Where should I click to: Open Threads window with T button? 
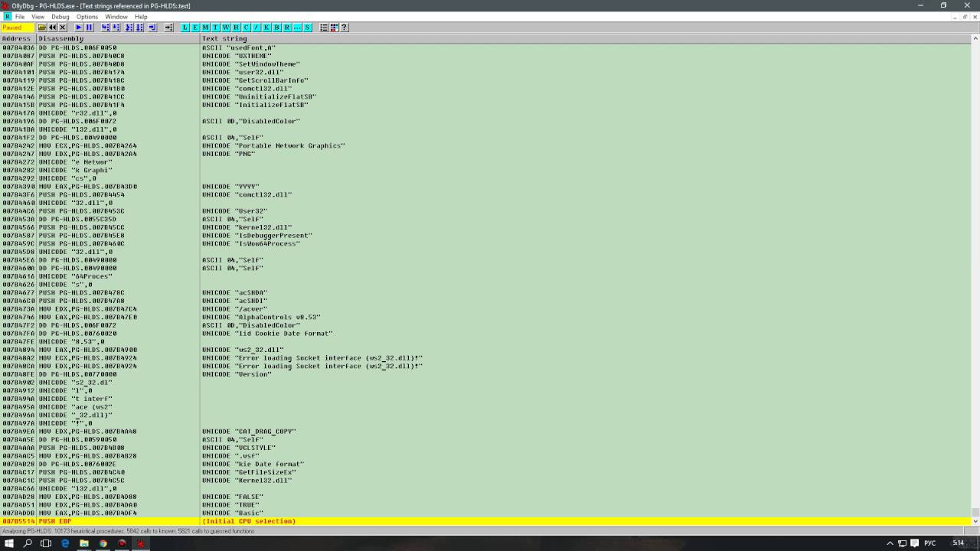tap(215, 27)
